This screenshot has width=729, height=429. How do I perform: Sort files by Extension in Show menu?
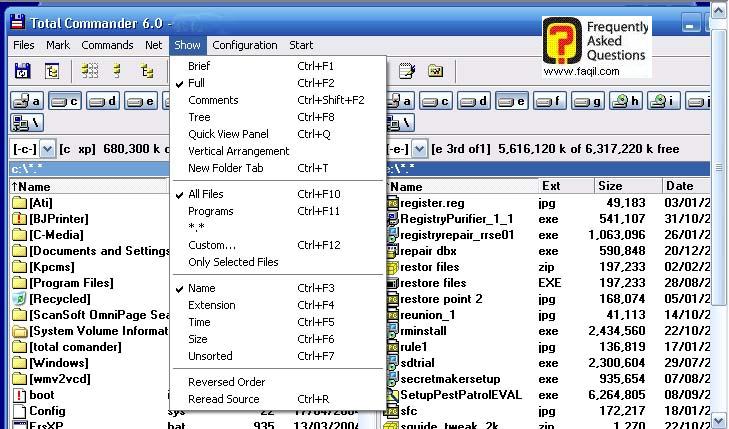(x=211, y=305)
